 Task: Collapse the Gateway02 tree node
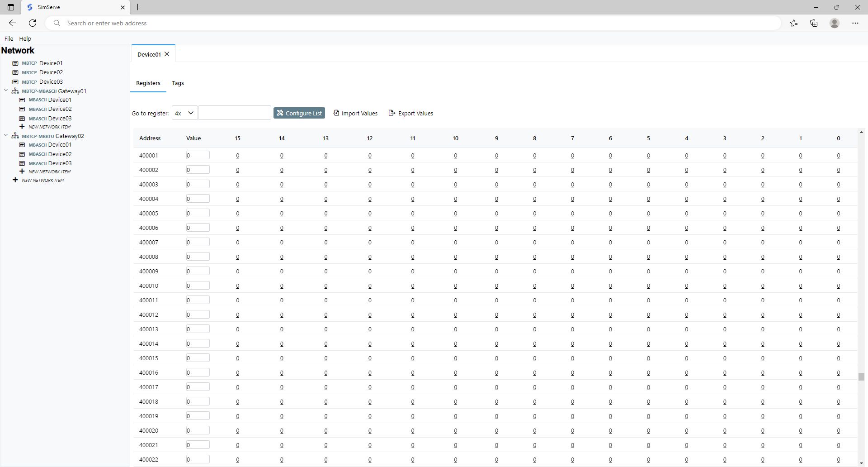(x=5, y=135)
